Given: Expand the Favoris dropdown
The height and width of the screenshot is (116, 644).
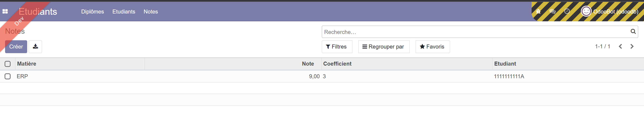Looking at the screenshot, I should coord(432,47).
